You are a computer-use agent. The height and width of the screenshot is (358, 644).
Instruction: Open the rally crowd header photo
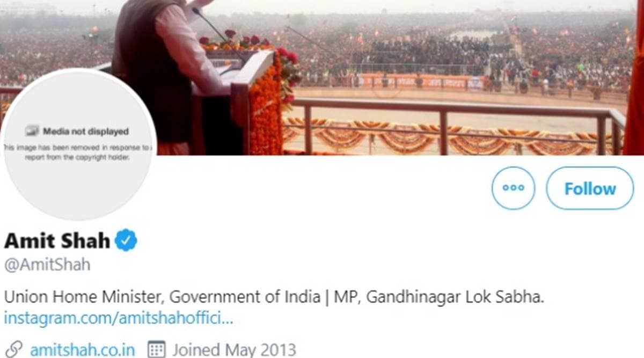(x=376, y=78)
